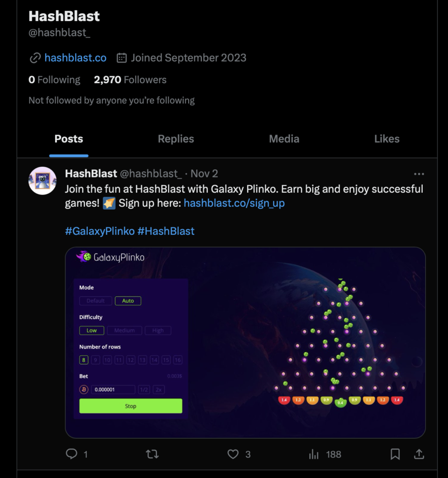The height and width of the screenshot is (478, 448).
Task: Open the tweet's view count analytics icon
Action: coord(314,454)
